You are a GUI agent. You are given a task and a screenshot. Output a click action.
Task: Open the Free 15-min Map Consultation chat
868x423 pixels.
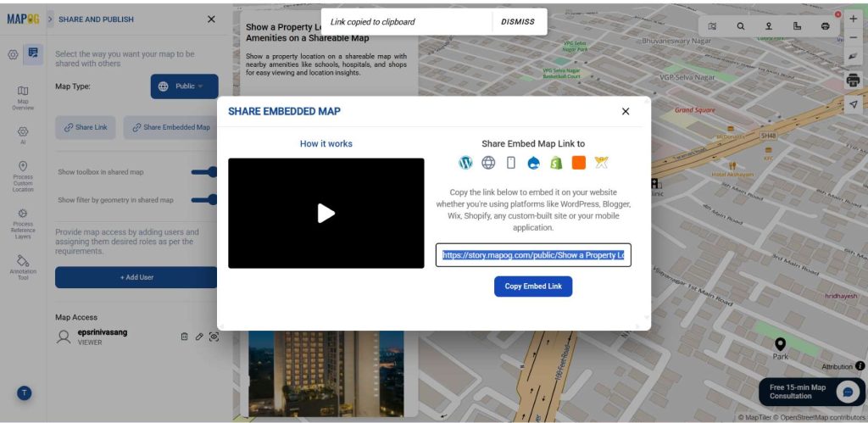coord(811,392)
